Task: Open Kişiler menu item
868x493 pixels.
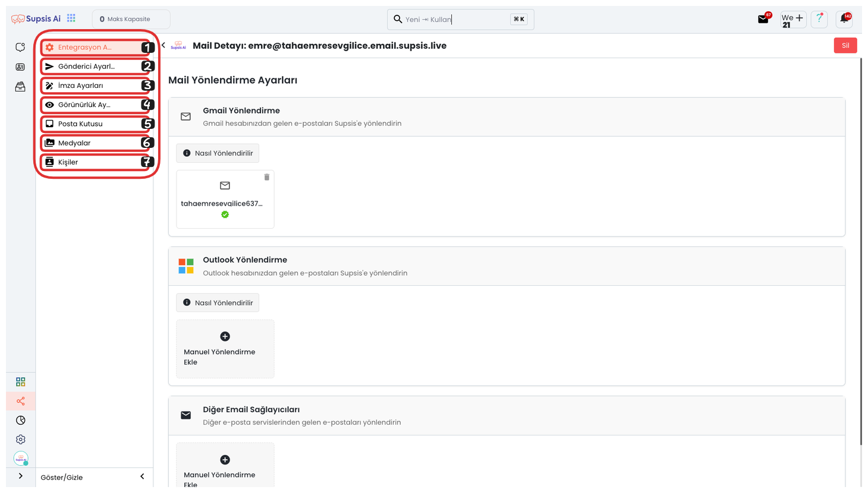Action: point(95,162)
